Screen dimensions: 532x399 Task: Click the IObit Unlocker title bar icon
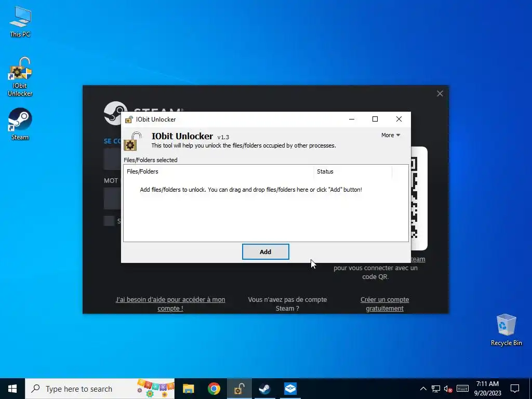(129, 119)
